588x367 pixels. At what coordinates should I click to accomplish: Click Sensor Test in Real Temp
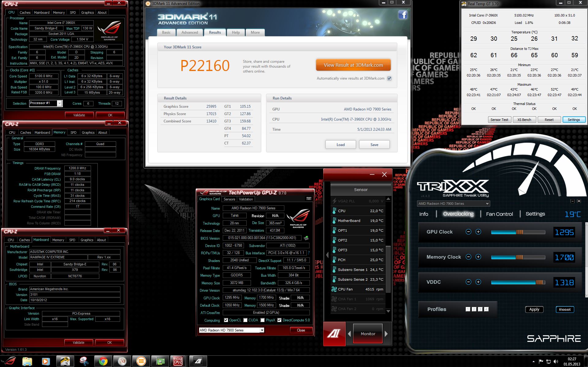[x=499, y=120]
